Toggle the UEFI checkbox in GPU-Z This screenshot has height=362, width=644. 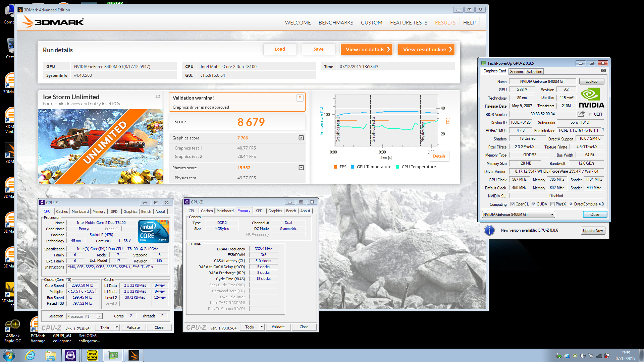click(x=591, y=114)
